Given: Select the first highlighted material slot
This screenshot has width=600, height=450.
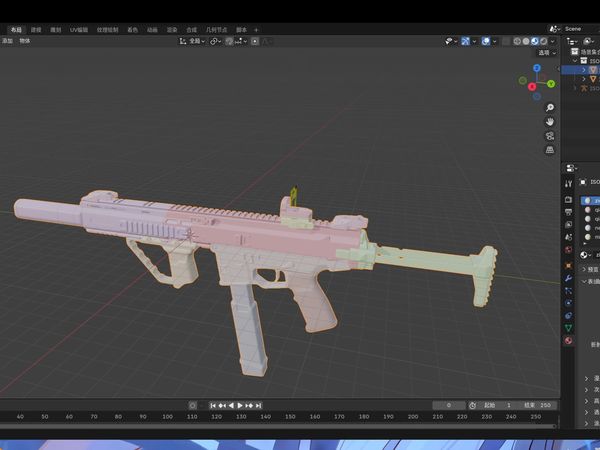Looking at the screenshot, I should point(590,201).
